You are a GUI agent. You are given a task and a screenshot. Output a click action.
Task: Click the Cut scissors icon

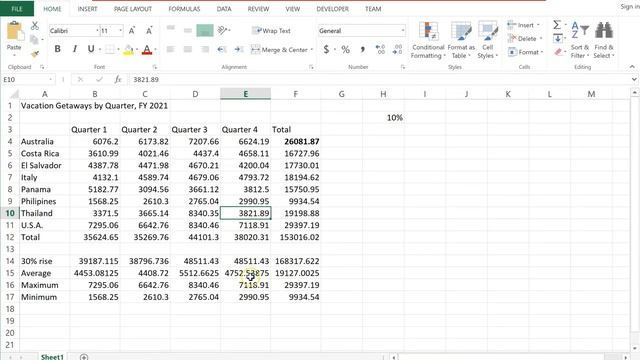[35, 26]
